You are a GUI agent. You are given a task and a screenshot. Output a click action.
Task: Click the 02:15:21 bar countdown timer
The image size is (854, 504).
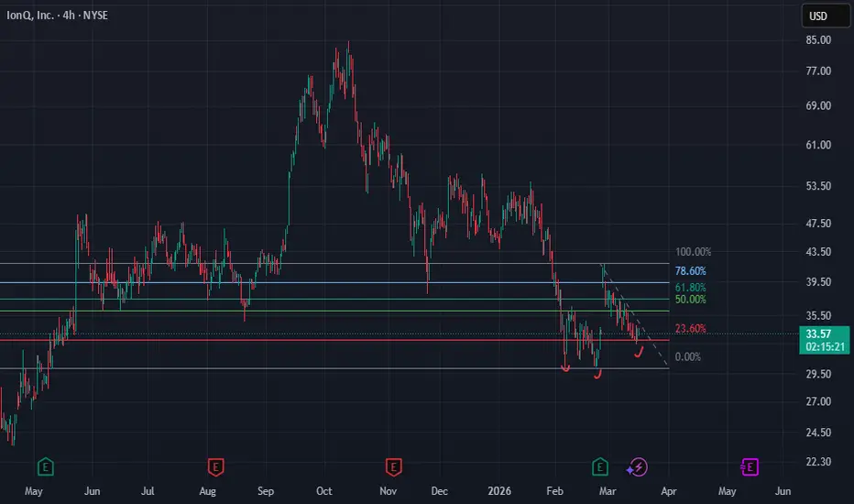point(825,346)
